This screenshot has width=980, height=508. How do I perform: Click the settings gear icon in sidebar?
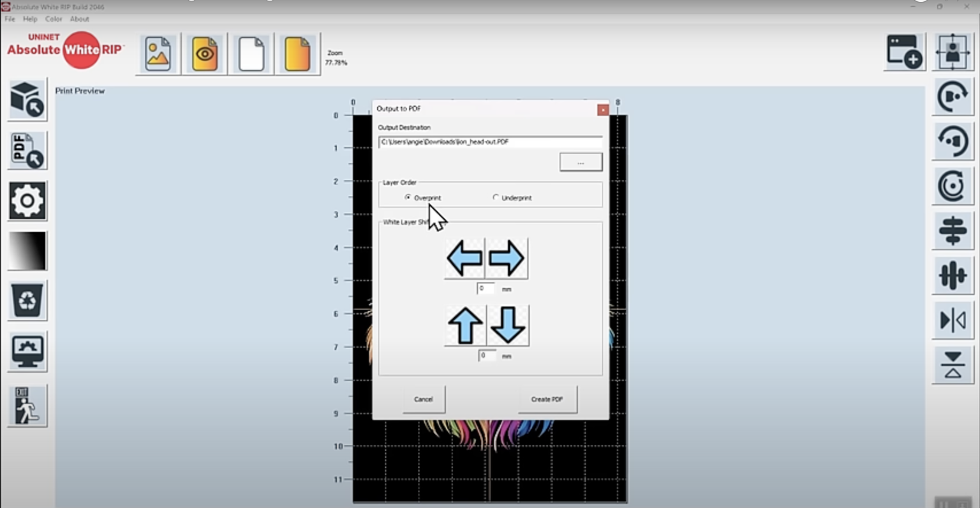[x=27, y=201]
